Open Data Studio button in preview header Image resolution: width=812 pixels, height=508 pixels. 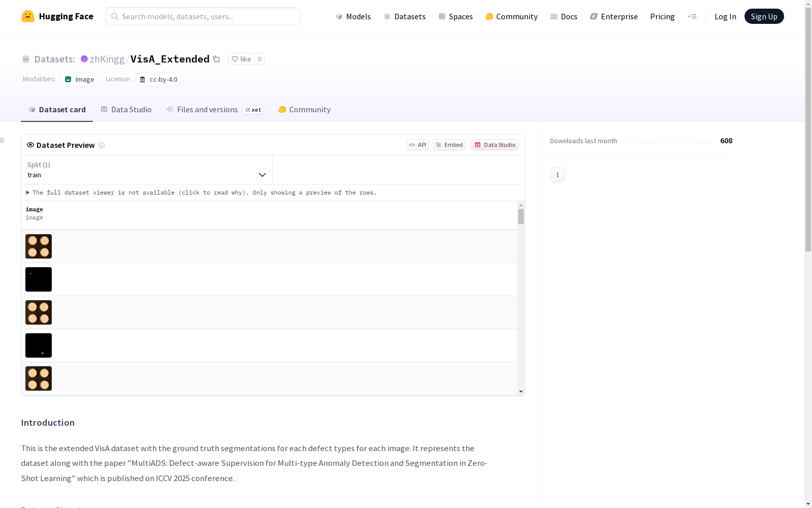pos(494,145)
